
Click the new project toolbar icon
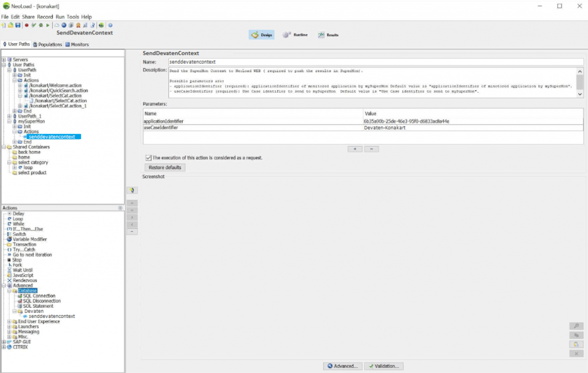(4, 25)
